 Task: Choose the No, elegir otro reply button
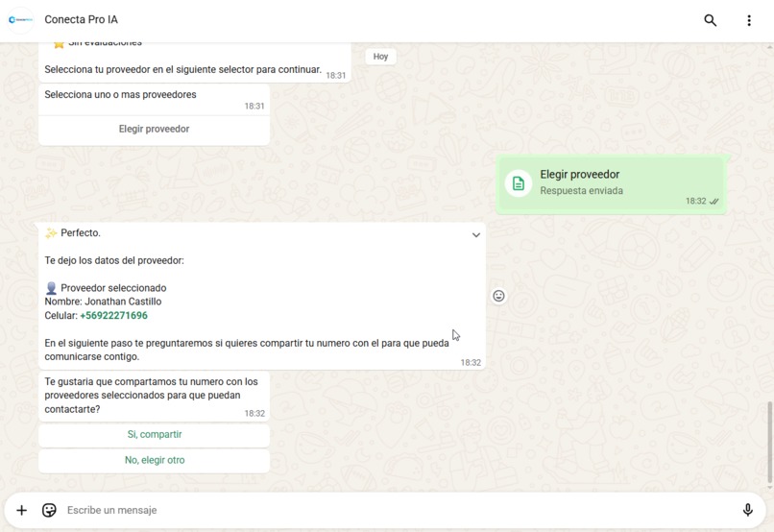coord(154,460)
